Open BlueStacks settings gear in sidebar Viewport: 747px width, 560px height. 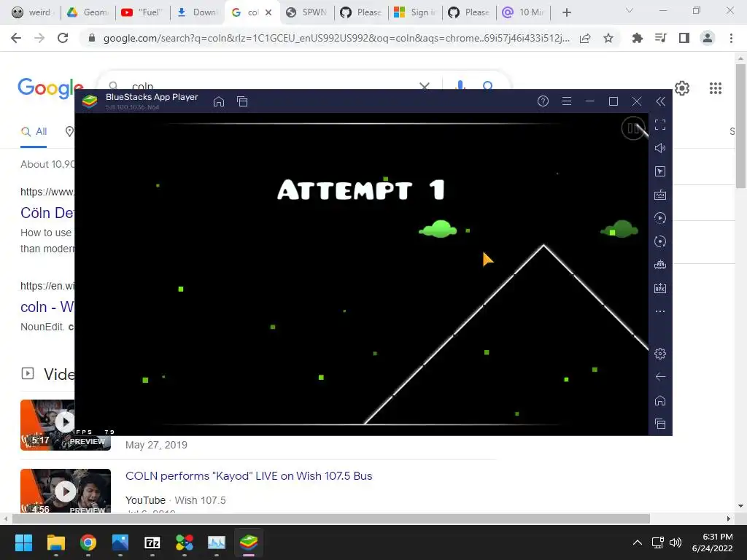(x=659, y=354)
